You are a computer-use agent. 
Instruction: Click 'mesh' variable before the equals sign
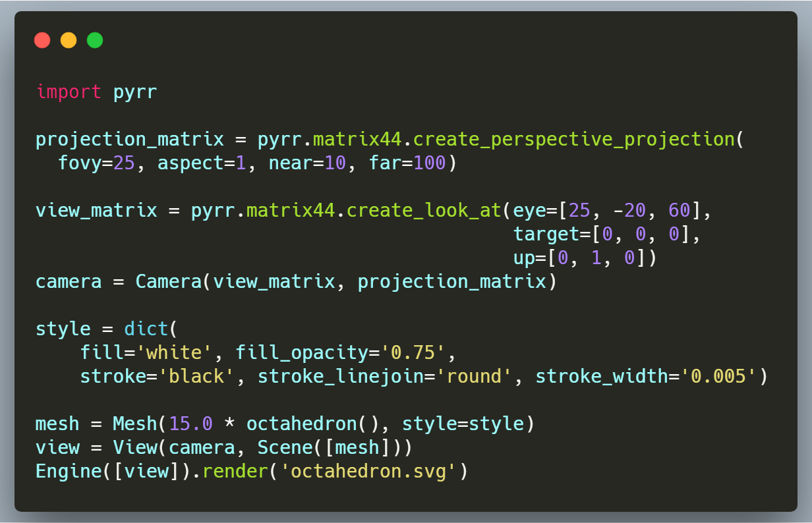58,424
